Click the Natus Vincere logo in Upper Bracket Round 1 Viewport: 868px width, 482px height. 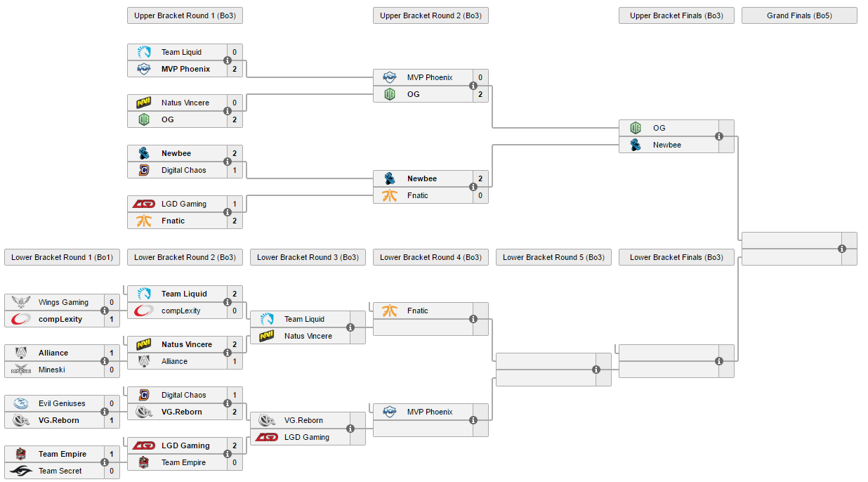click(x=144, y=103)
